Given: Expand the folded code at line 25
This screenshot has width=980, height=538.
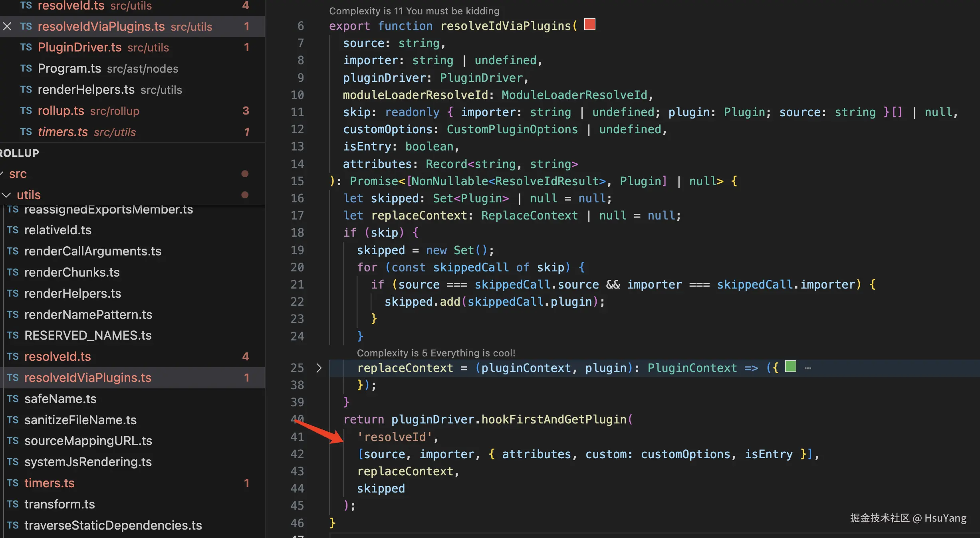Looking at the screenshot, I should click(x=319, y=368).
